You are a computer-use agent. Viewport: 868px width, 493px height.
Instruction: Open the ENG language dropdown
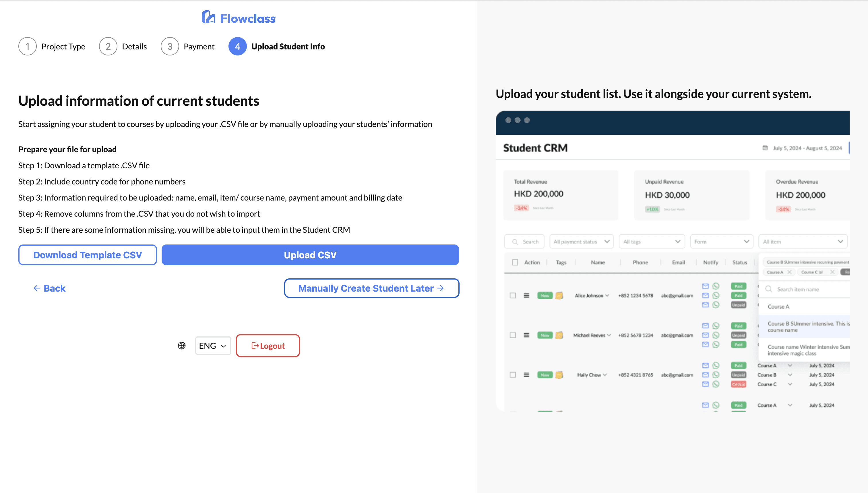(x=213, y=346)
